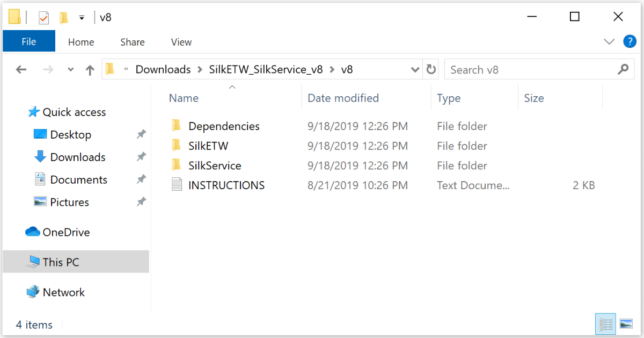
Task: Open the address bar history dropdown
Action: click(415, 69)
